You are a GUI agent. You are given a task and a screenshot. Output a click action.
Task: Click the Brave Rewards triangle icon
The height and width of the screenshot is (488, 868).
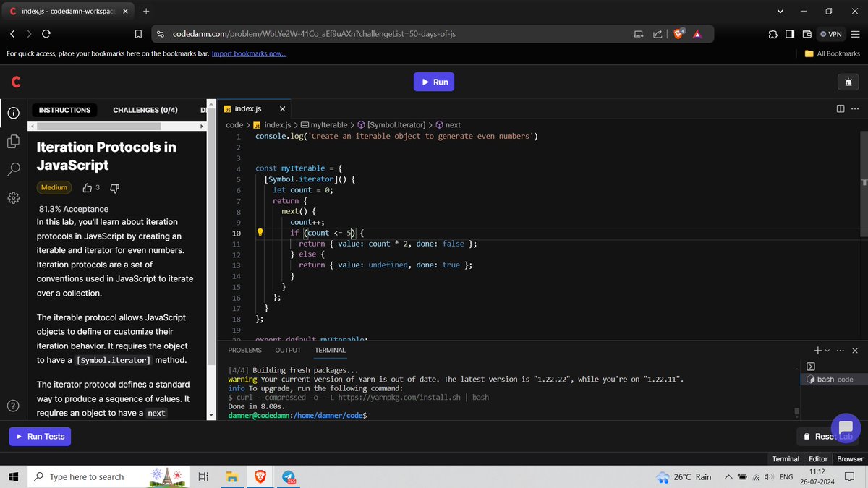tap(697, 33)
